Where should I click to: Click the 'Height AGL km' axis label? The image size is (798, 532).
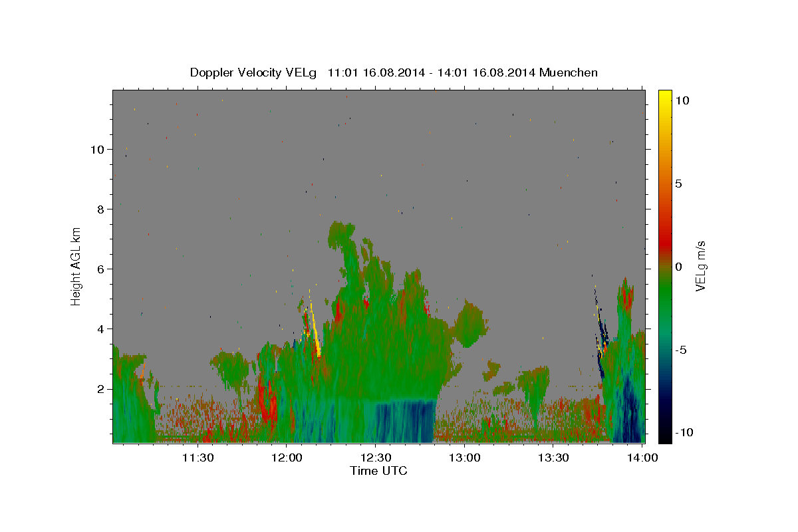tap(76, 265)
